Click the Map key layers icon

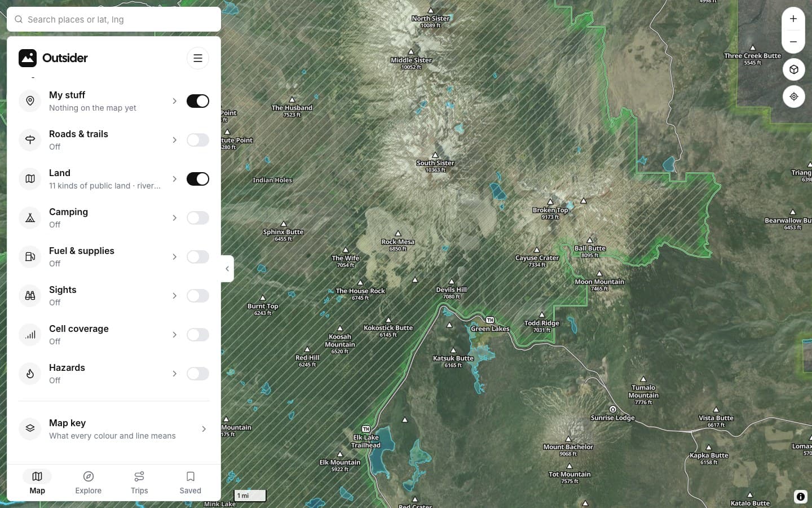click(30, 429)
